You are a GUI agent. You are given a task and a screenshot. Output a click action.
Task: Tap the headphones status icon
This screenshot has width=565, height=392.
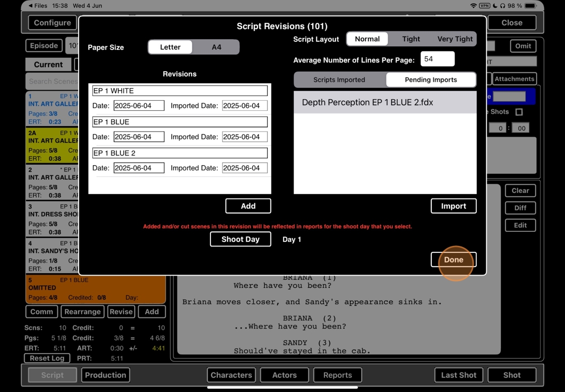pyautogui.click(x=502, y=6)
